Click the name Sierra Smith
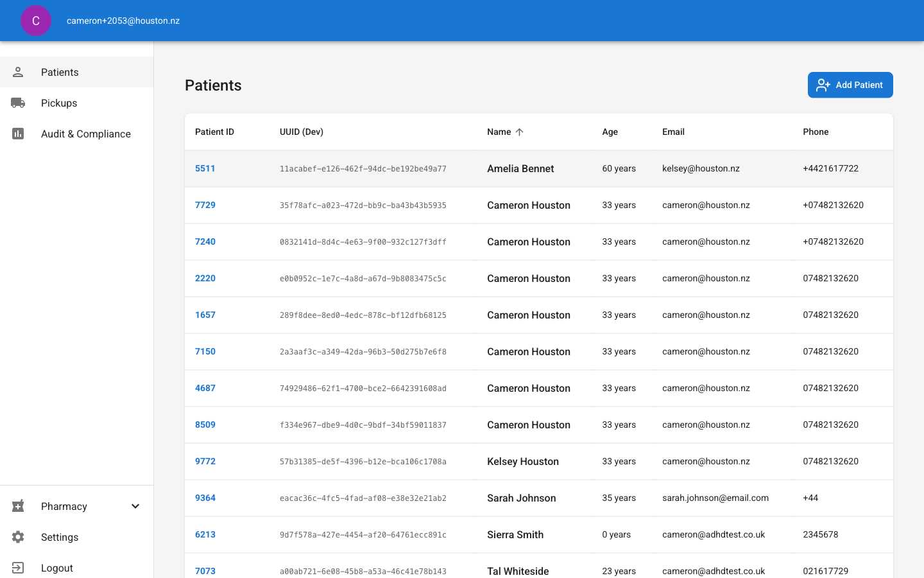Screen dimensions: 924x578 point(515,534)
